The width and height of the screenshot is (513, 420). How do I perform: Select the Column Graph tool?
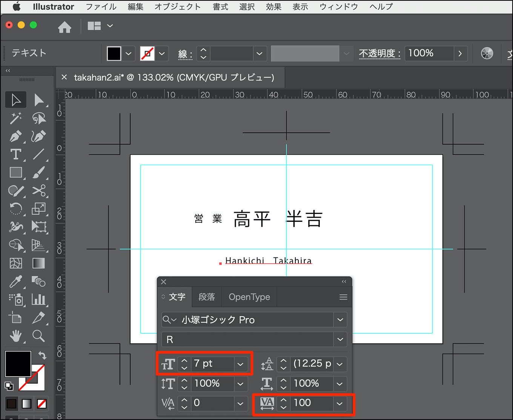click(38, 299)
